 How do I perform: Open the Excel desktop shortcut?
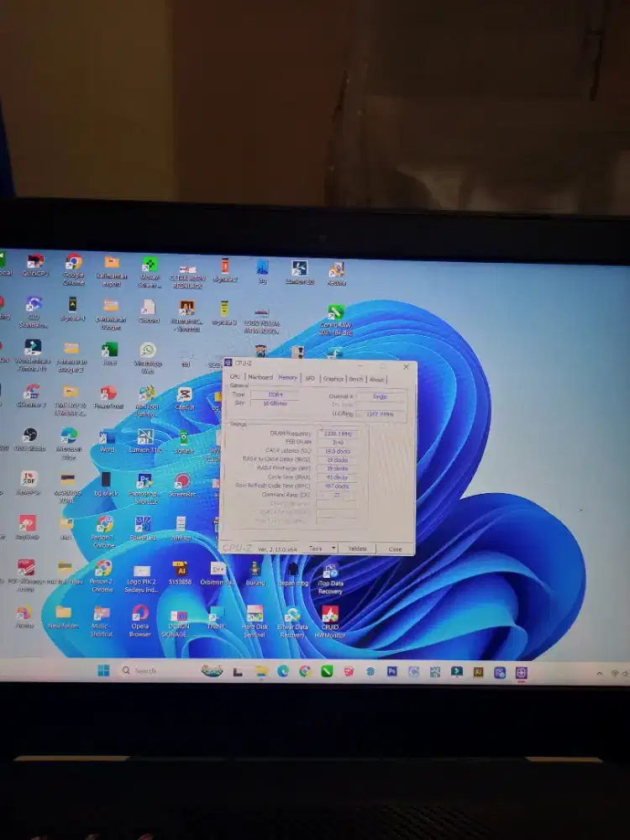pos(109,354)
